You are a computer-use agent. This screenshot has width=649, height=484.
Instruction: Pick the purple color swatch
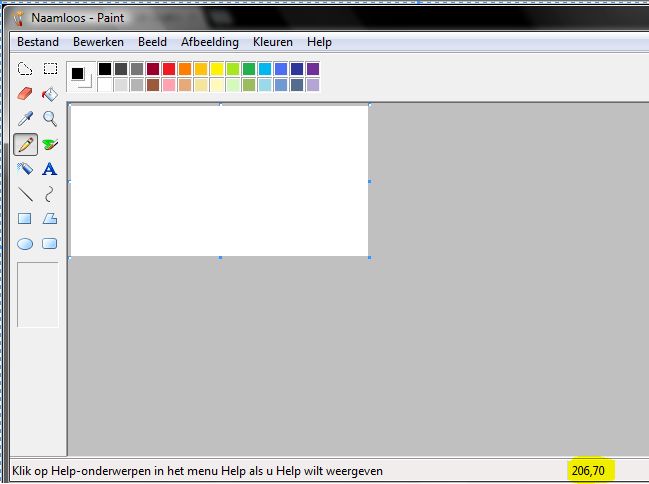pyautogui.click(x=313, y=69)
